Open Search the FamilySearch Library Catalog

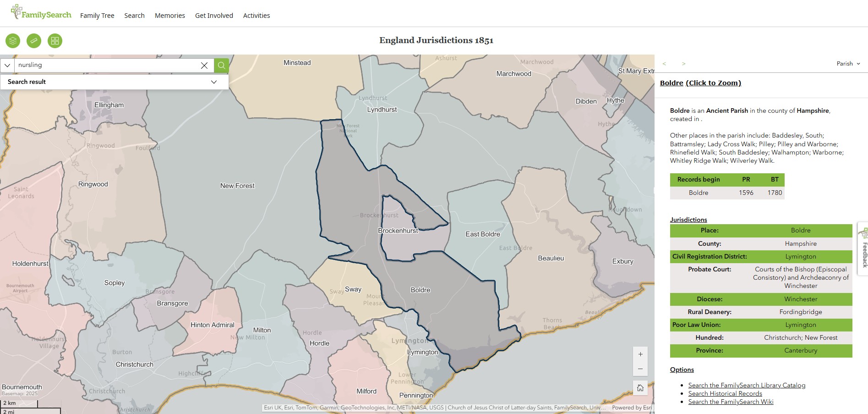[x=747, y=385]
